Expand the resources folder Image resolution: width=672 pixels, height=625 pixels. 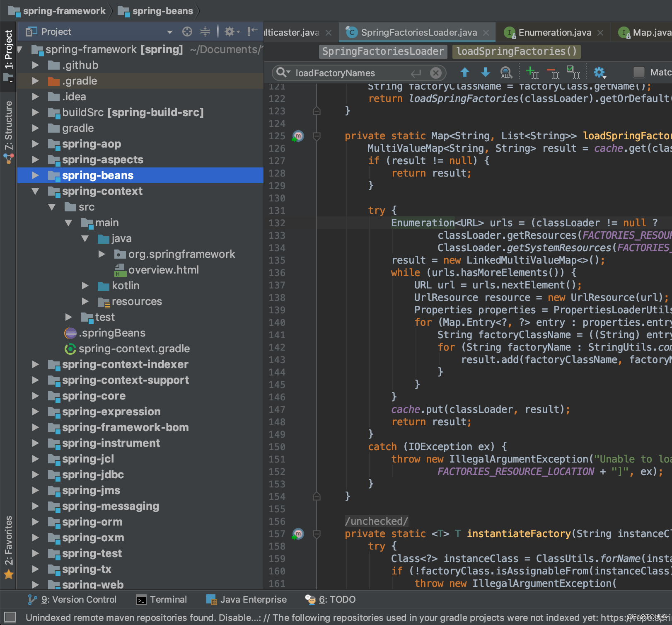[85, 301]
